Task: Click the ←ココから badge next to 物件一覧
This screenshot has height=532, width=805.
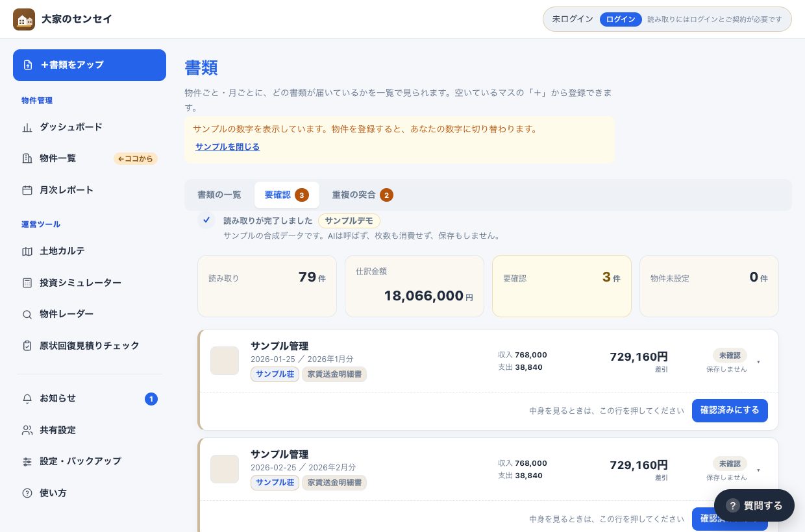Action: point(136,158)
